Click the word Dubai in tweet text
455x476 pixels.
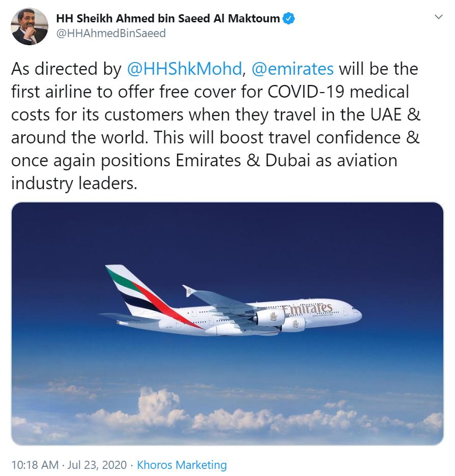288,160
